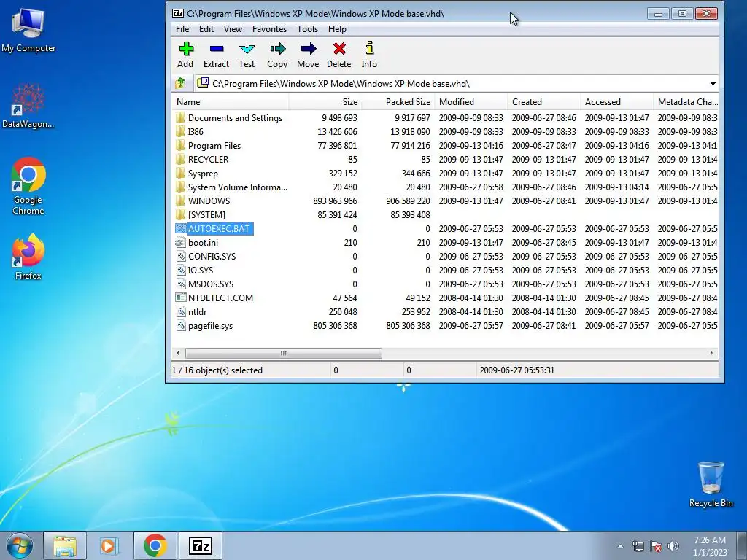The height and width of the screenshot is (560, 747).
Task: Sort by Created column header
Action: point(544,102)
